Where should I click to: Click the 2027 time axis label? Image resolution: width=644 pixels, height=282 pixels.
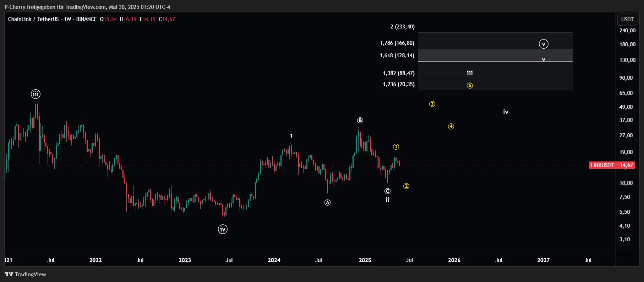coord(544,260)
